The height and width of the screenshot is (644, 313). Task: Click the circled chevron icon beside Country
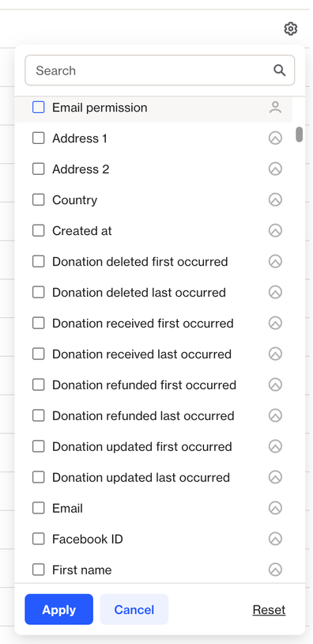[275, 200]
